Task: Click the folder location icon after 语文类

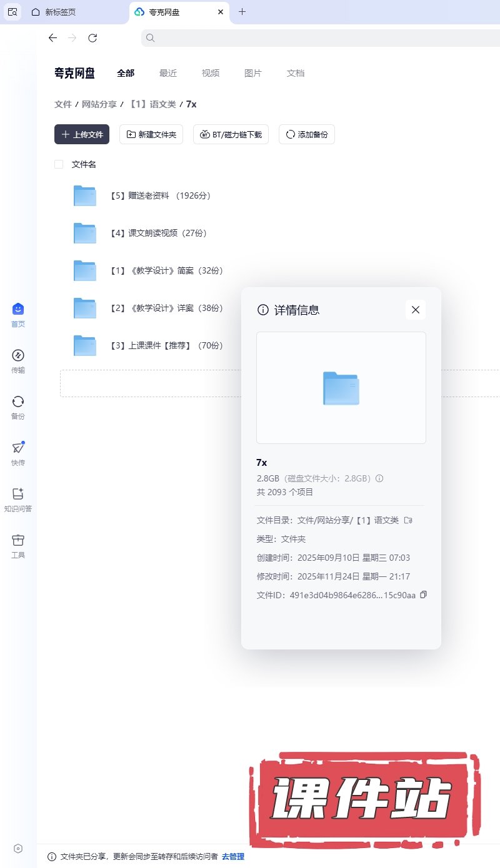Action: pos(408,520)
